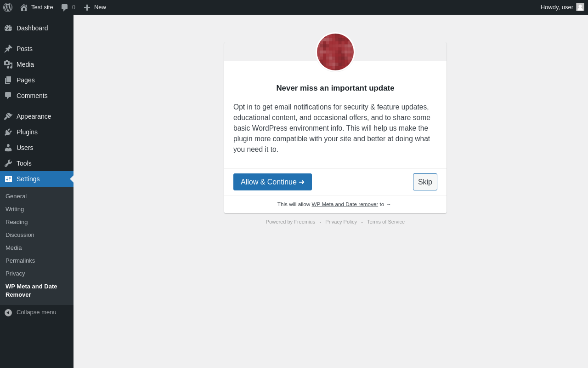
Task: Open the Comments menu item
Action: coord(37,96)
